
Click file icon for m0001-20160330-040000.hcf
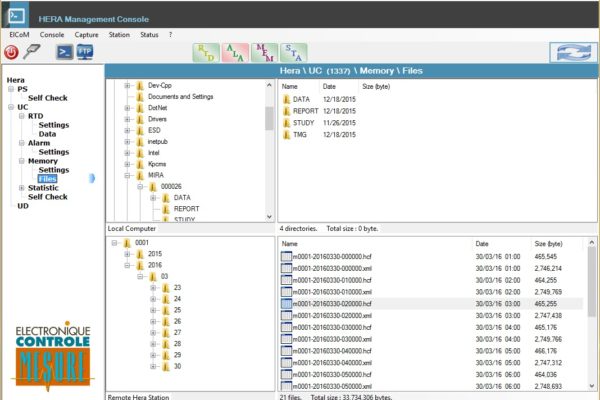coord(286,351)
